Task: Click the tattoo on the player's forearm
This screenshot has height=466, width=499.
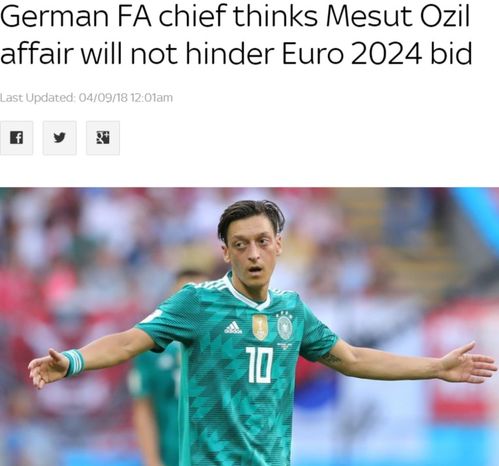Action: coord(332,359)
